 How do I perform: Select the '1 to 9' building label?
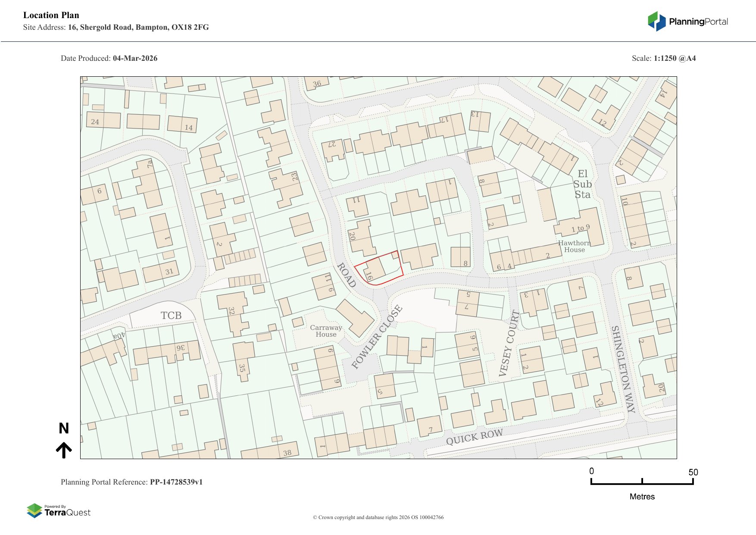point(580,228)
